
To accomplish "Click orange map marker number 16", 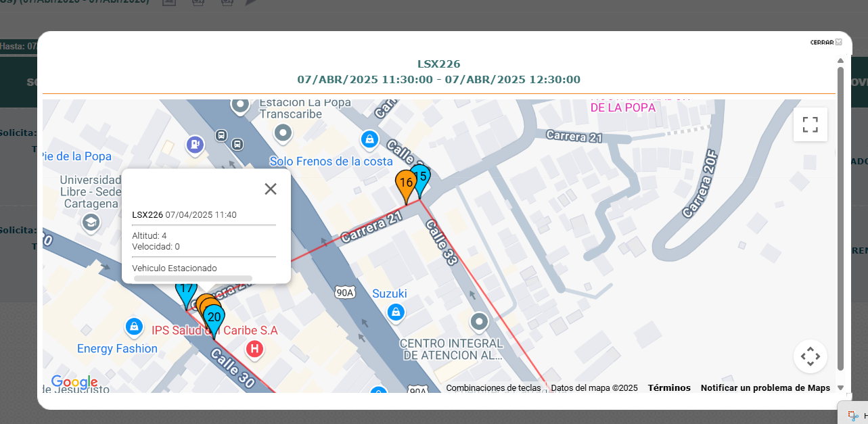I will point(405,183).
